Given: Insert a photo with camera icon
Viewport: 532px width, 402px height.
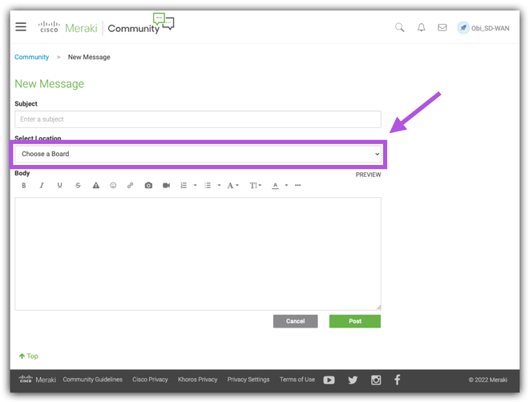Looking at the screenshot, I should 148,186.
